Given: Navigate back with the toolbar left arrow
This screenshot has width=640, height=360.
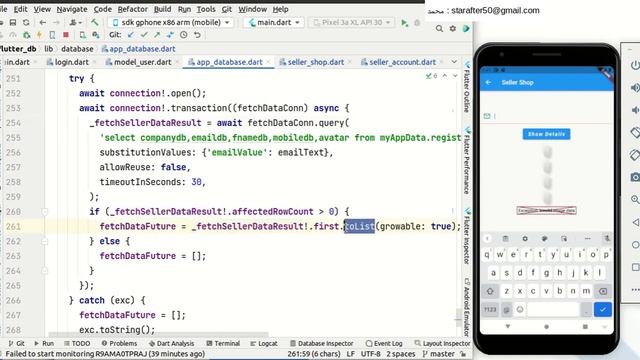Looking at the screenshot, I should [x=42, y=22].
